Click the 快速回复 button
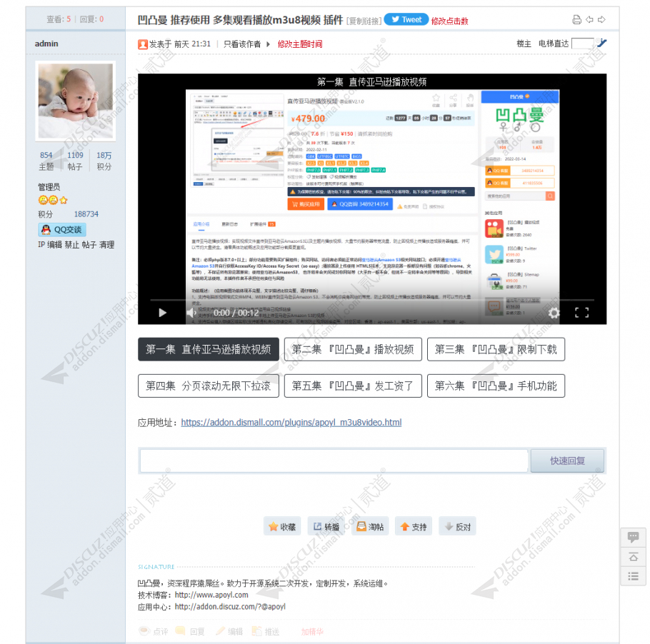 (567, 461)
